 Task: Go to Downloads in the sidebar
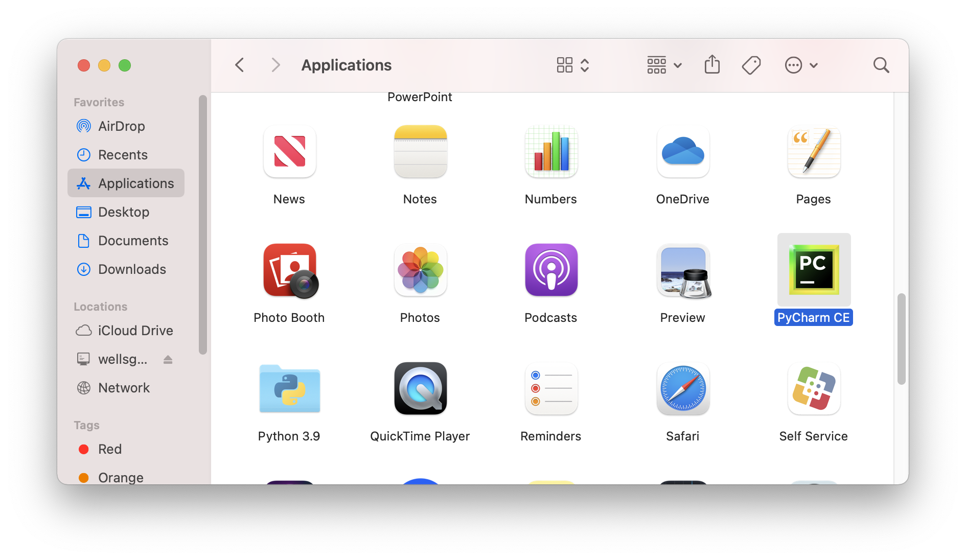pyautogui.click(x=131, y=269)
